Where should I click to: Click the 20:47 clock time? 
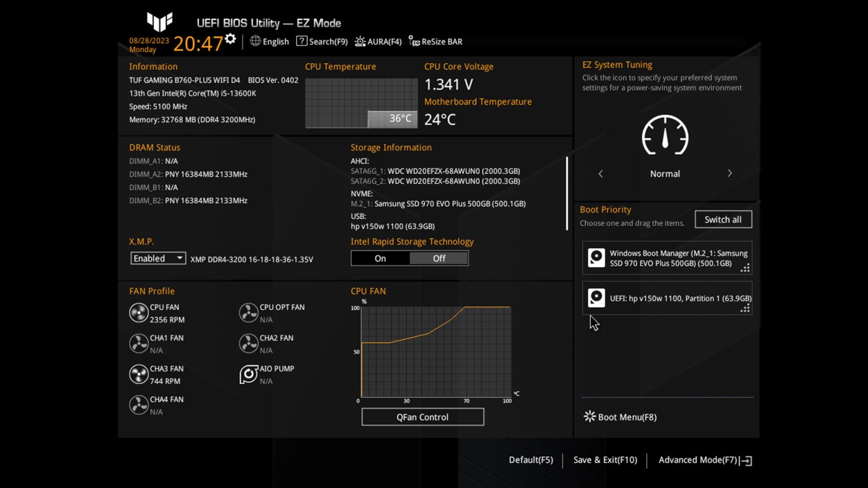click(x=198, y=43)
